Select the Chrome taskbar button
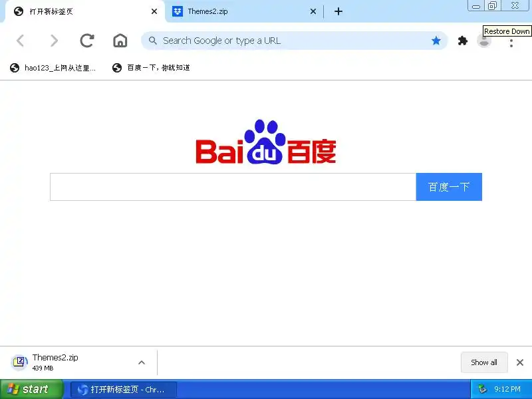The image size is (532, 399). coord(124,390)
